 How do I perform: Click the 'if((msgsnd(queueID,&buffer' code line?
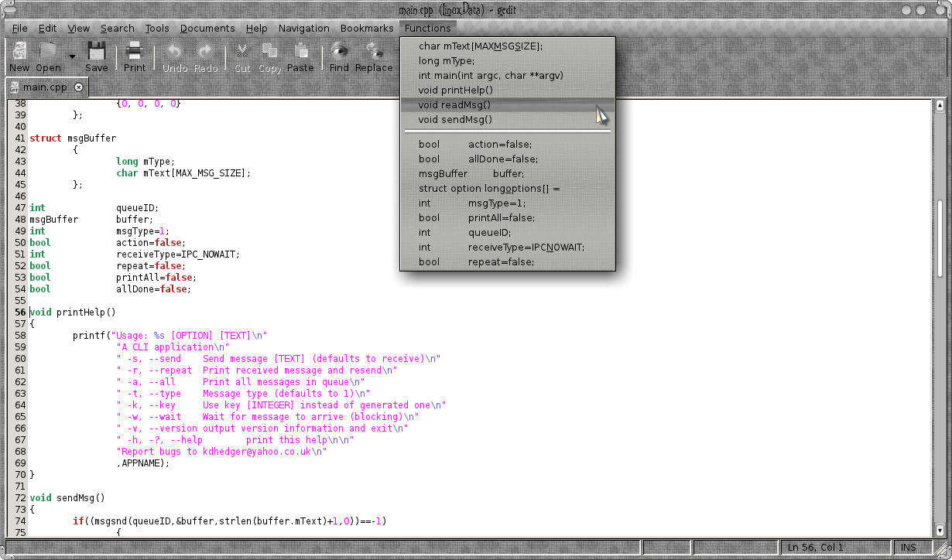coord(229,521)
